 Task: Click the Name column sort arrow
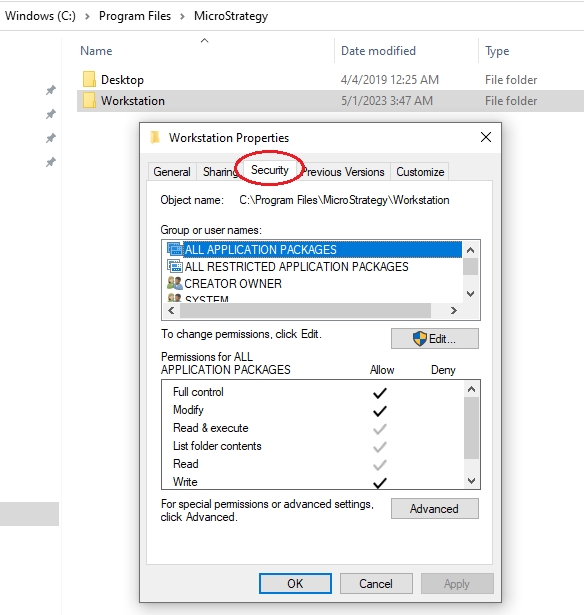coord(204,40)
